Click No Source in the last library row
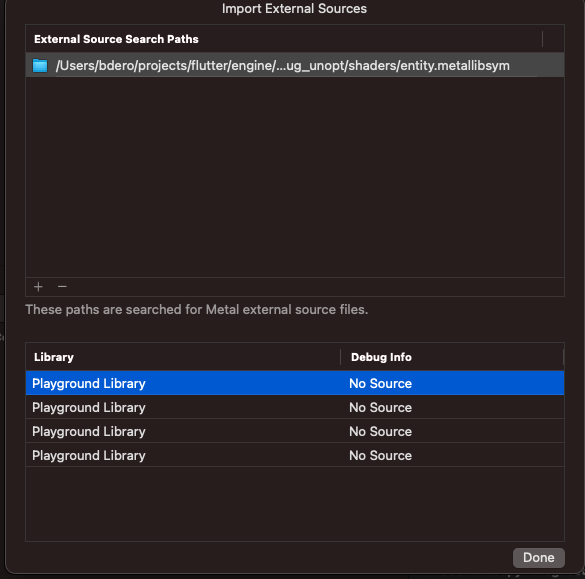585x579 pixels. point(380,455)
